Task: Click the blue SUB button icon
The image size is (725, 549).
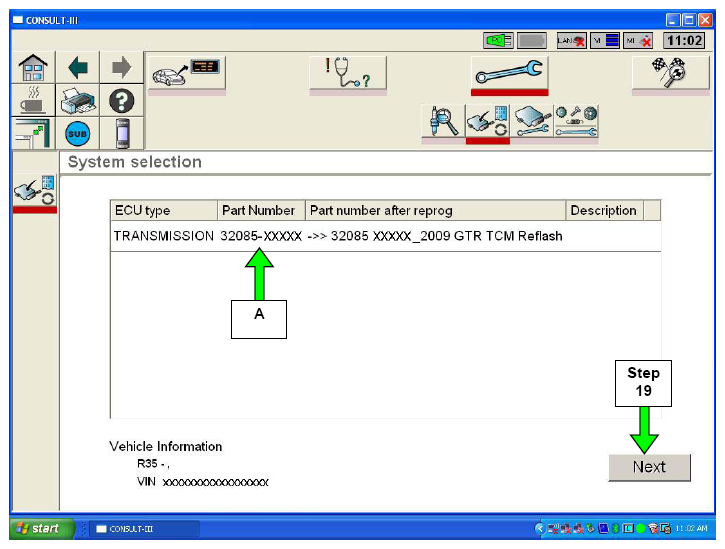Action: click(76, 133)
